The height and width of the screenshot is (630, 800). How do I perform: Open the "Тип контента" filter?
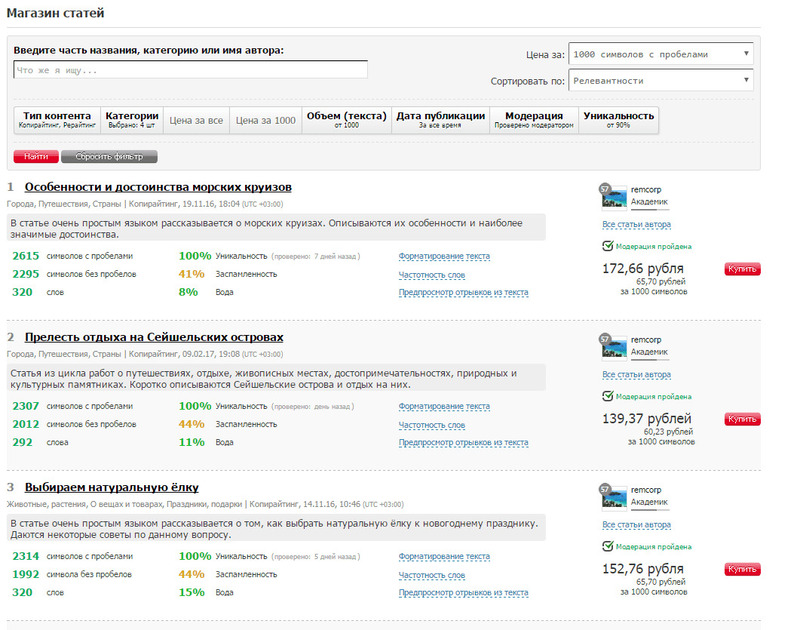pos(57,120)
